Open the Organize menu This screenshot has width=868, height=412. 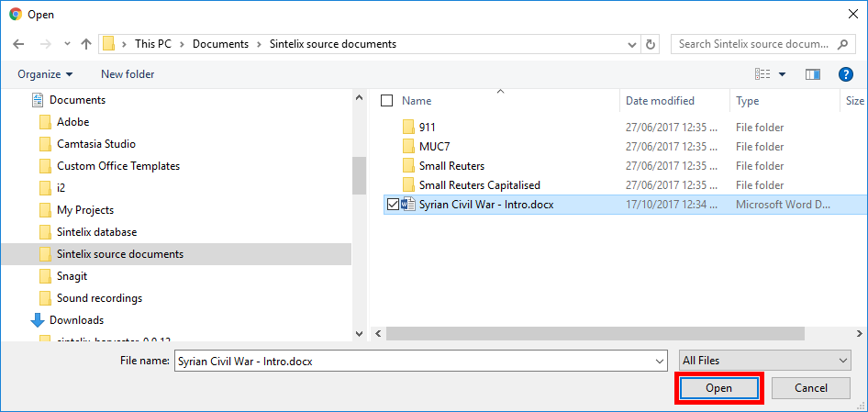pyautogui.click(x=44, y=74)
